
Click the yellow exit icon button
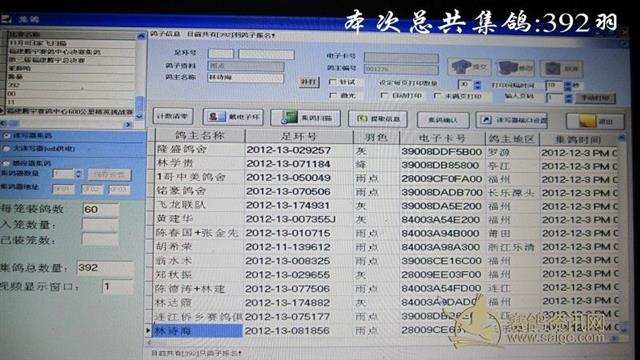[595, 121]
